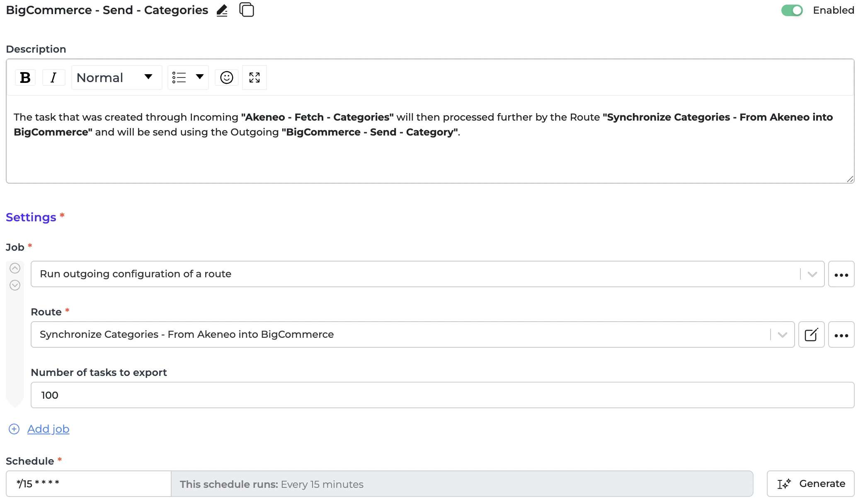
Task: Move the job up with arrow
Action: tap(15, 268)
